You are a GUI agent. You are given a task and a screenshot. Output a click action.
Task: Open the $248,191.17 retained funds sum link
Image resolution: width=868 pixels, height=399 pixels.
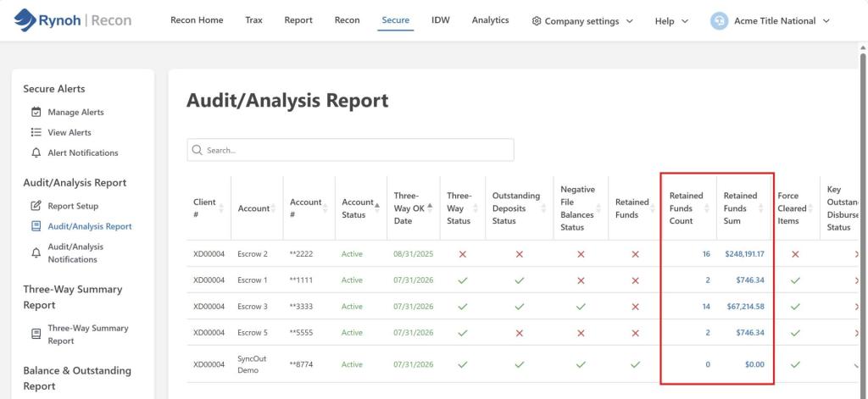click(x=744, y=254)
